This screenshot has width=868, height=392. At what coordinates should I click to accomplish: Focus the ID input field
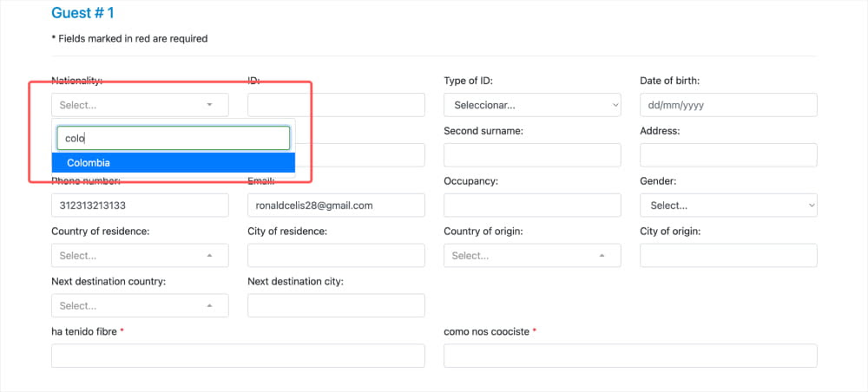pyautogui.click(x=336, y=105)
